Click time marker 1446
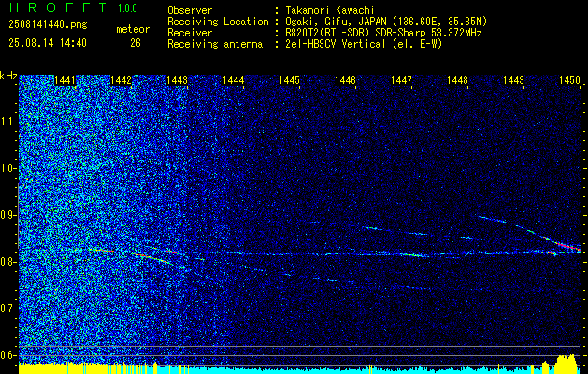Viewport: 588px width, 374px height. point(345,79)
